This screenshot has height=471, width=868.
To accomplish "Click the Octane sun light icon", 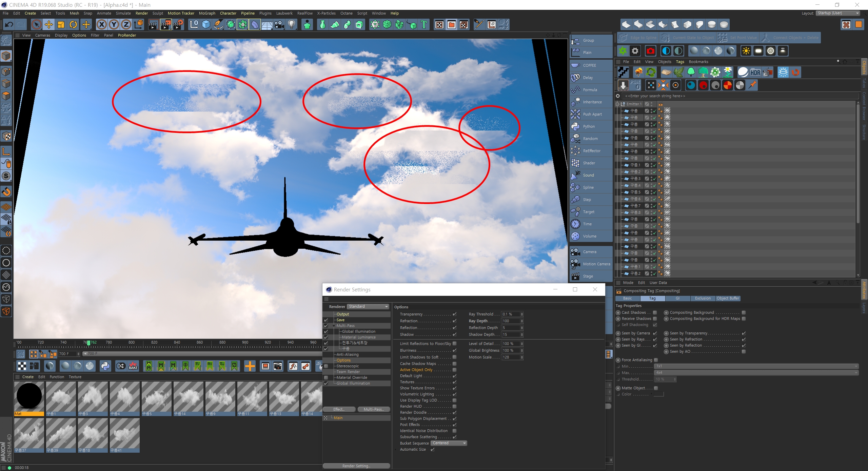I will tap(746, 51).
